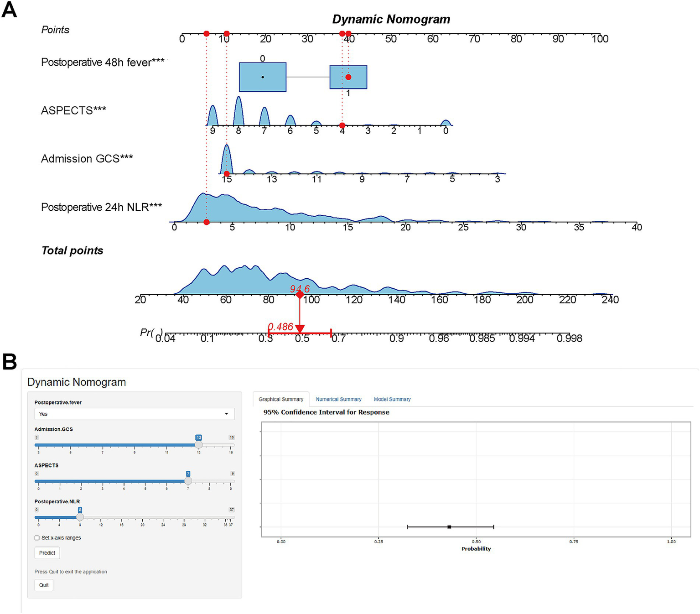The width and height of the screenshot is (700, 614).
Task: Click the red dot at ASPECTS value 4
Action: coord(342,125)
